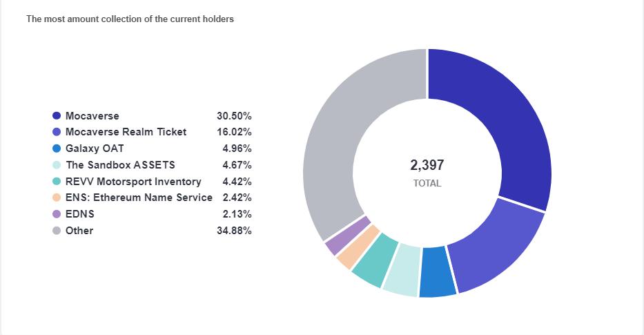Click the Mocaverse dark blue legend dot
Image resolution: width=644 pixels, height=335 pixels.
pyautogui.click(x=57, y=116)
